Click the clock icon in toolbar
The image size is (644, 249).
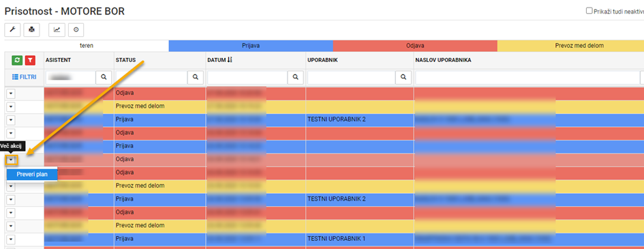pos(76,29)
